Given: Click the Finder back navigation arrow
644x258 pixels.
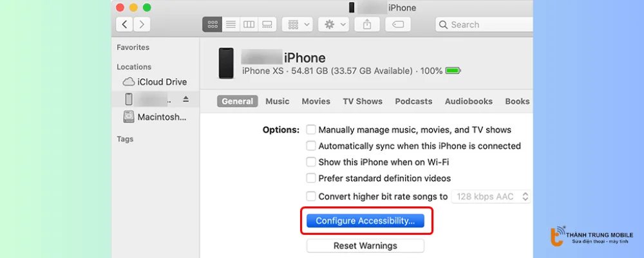Looking at the screenshot, I should click(x=125, y=25).
